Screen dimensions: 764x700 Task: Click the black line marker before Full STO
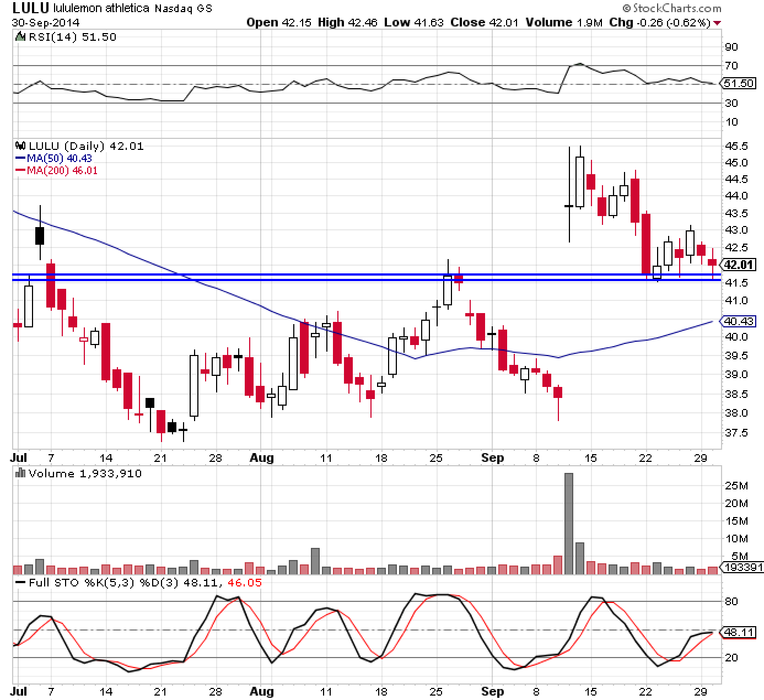click(21, 583)
